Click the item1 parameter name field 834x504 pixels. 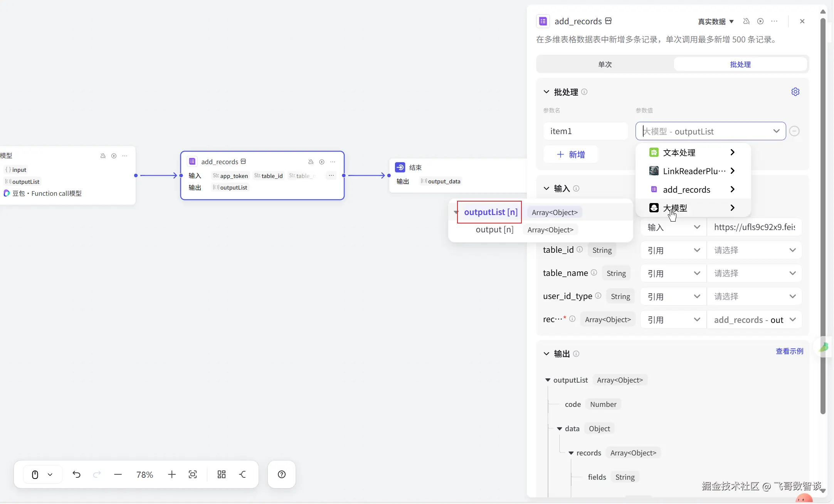(x=585, y=131)
